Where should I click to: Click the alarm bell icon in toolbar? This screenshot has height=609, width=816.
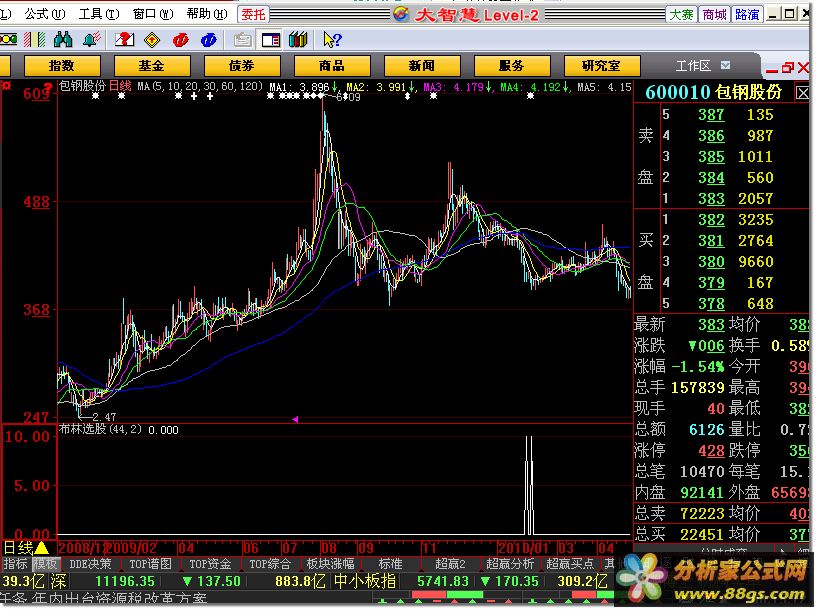[x=92, y=40]
